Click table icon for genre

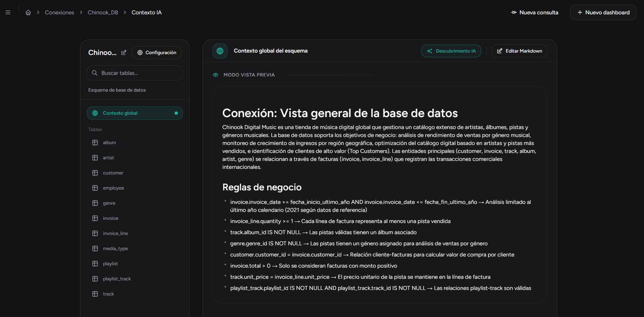[95, 203]
